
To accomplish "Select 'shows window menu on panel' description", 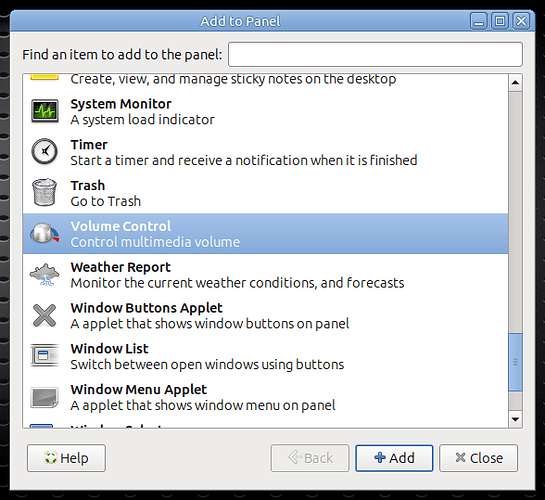I will pos(203,405).
